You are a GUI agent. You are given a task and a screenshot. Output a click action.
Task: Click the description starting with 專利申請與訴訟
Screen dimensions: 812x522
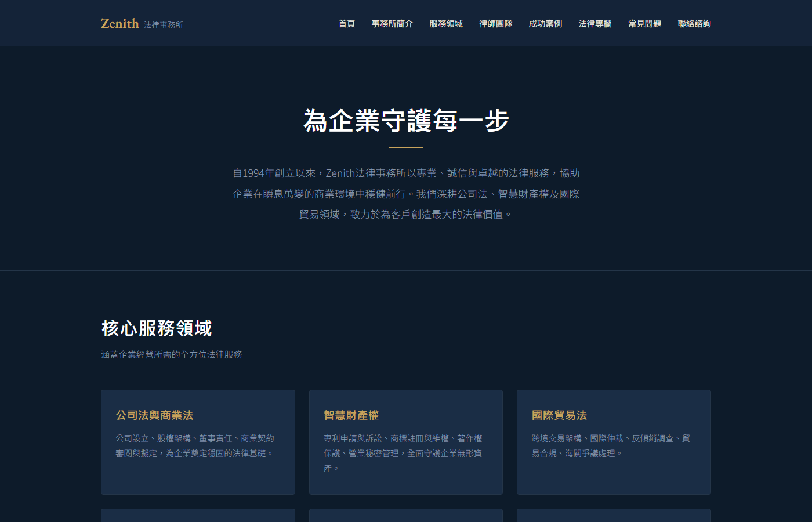tap(404, 454)
